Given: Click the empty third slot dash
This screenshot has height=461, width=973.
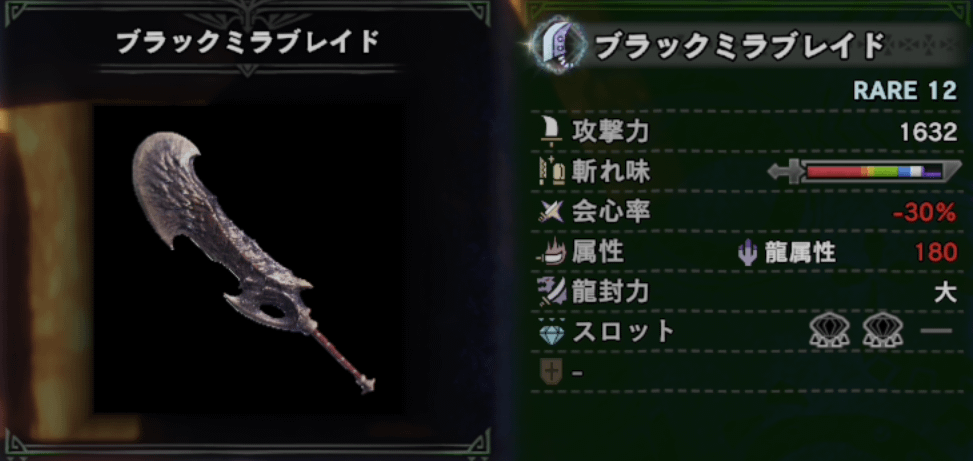Looking at the screenshot, I should 936,331.
